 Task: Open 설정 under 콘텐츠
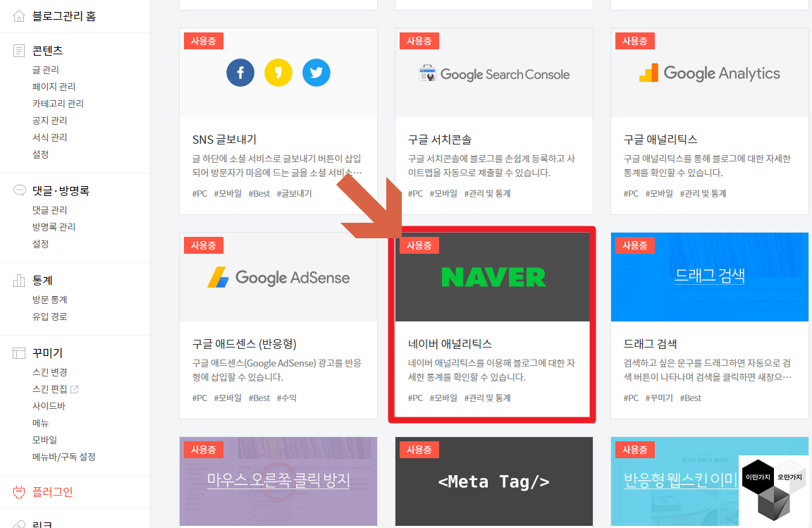pos(40,154)
